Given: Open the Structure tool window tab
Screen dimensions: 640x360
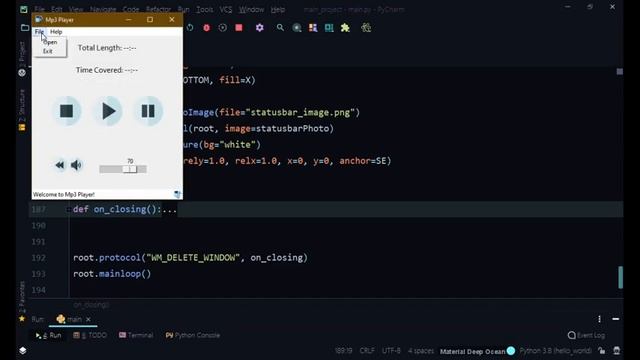Looking at the screenshot, I should pos(22,105).
